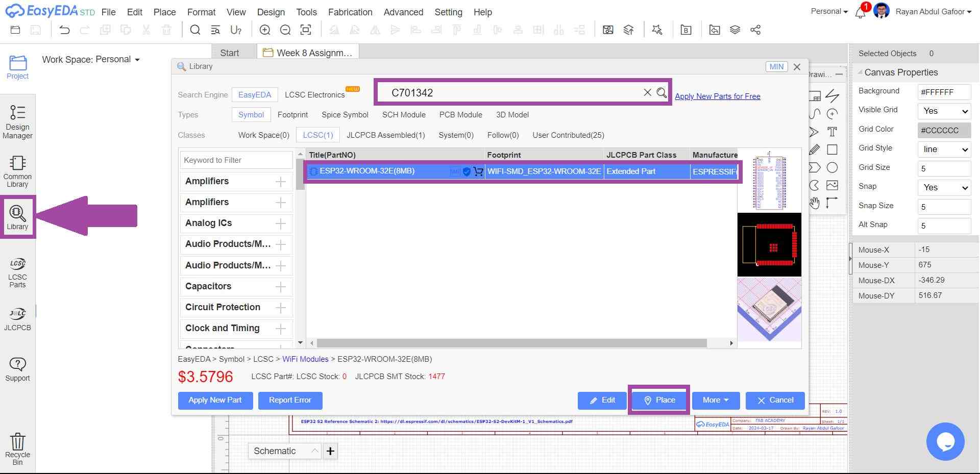The width and height of the screenshot is (980, 474).
Task: Click the Grid Color swatch field
Action: 944,130
